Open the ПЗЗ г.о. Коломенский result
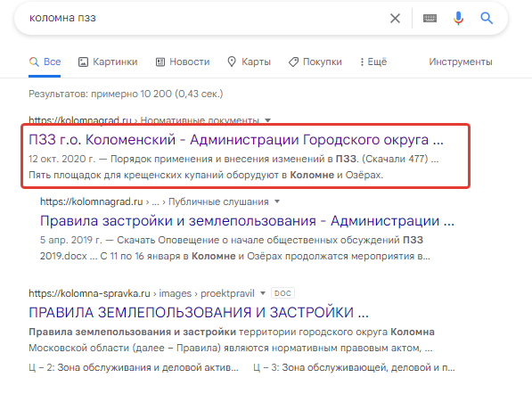Image resolution: width=532 pixels, height=394 pixels. pyautogui.click(x=236, y=139)
